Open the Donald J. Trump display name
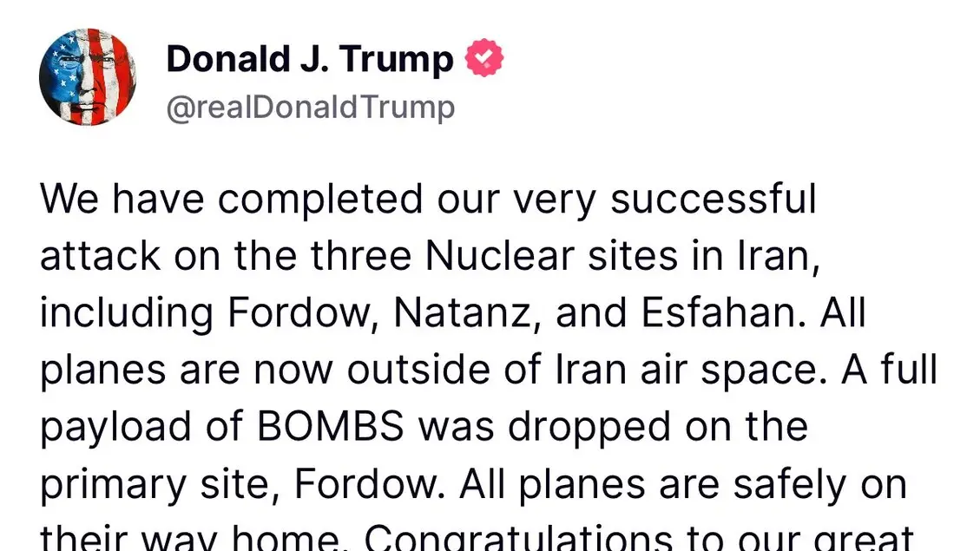980x551 pixels. coord(310,59)
